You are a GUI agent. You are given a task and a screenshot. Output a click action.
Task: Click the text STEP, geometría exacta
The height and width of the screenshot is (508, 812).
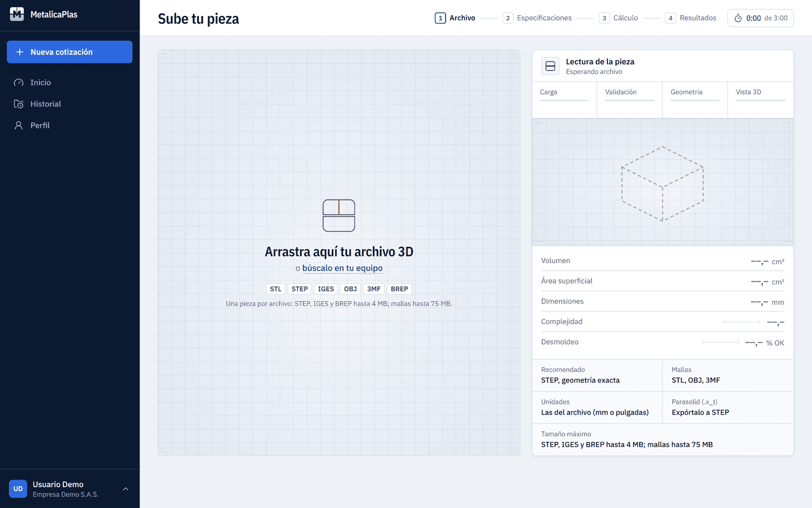pyautogui.click(x=581, y=380)
